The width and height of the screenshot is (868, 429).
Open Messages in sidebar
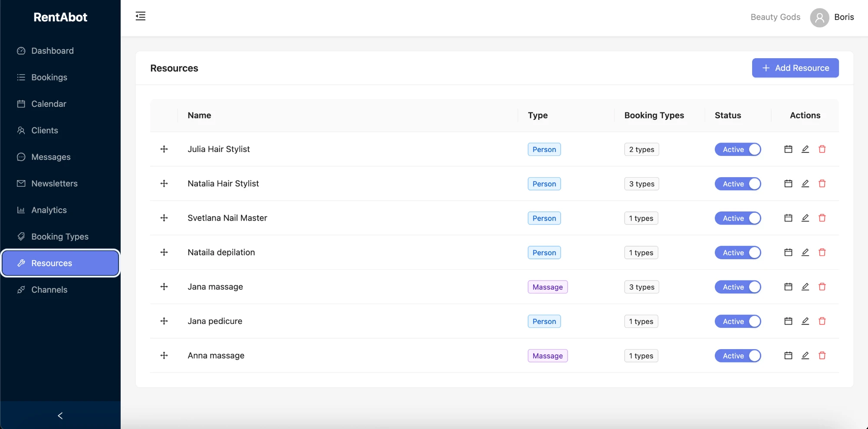tap(60, 157)
